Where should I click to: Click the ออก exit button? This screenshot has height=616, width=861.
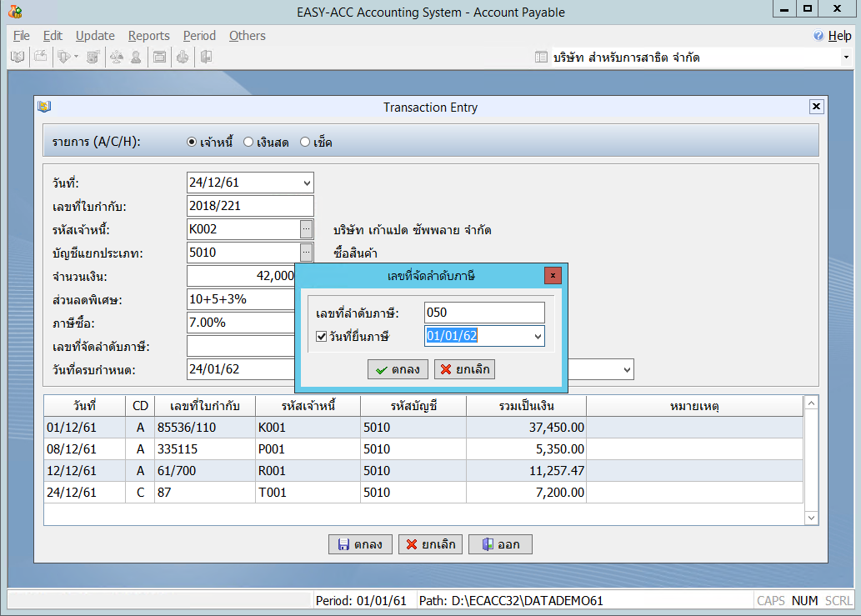tap(500, 544)
